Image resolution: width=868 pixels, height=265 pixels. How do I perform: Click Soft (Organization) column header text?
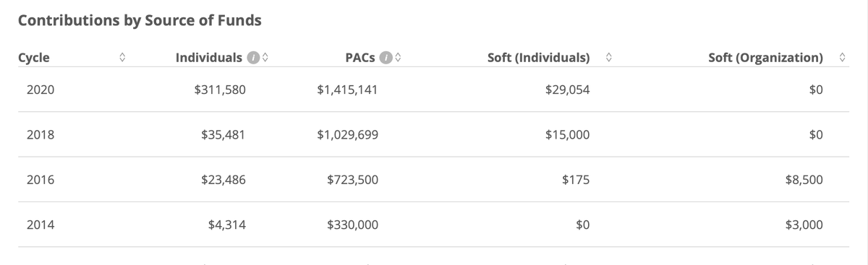[x=766, y=57]
